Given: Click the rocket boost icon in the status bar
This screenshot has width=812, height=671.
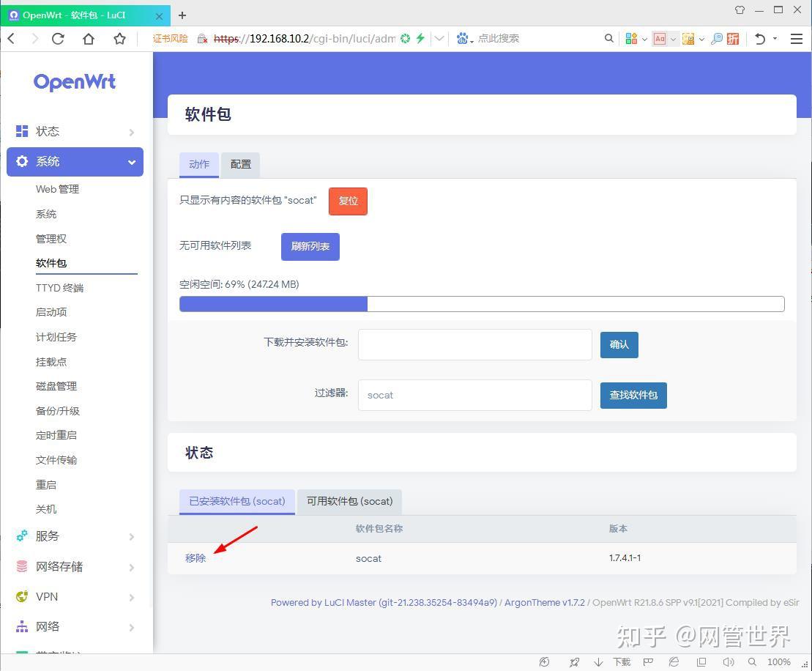Looking at the screenshot, I should [574, 661].
